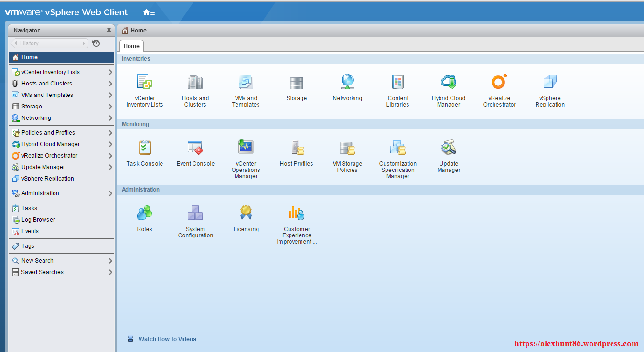
Task: Open the Task Console icon
Action: click(144, 148)
